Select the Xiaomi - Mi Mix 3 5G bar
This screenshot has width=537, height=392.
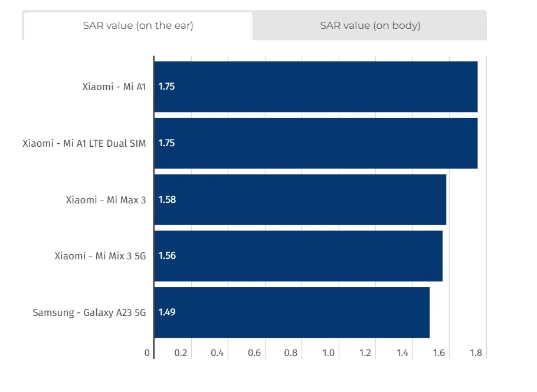[298, 256]
